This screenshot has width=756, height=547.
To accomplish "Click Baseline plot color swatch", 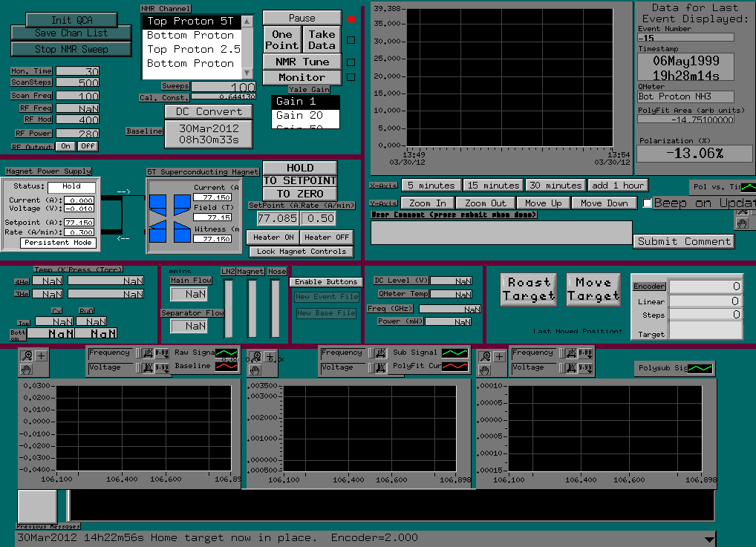I will (x=226, y=366).
